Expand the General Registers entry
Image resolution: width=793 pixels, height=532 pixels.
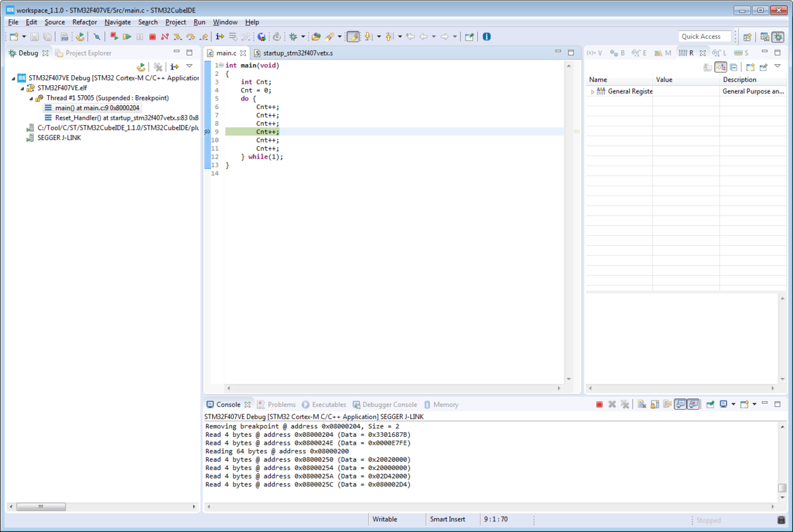click(x=593, y=92)
